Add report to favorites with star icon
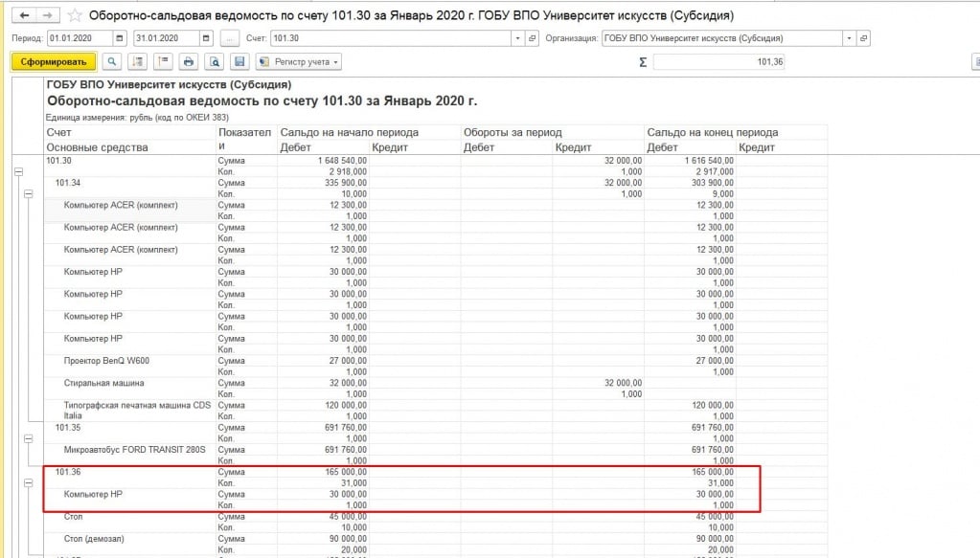The width and height of the screenshot is (980, 558). coord(75,15)
